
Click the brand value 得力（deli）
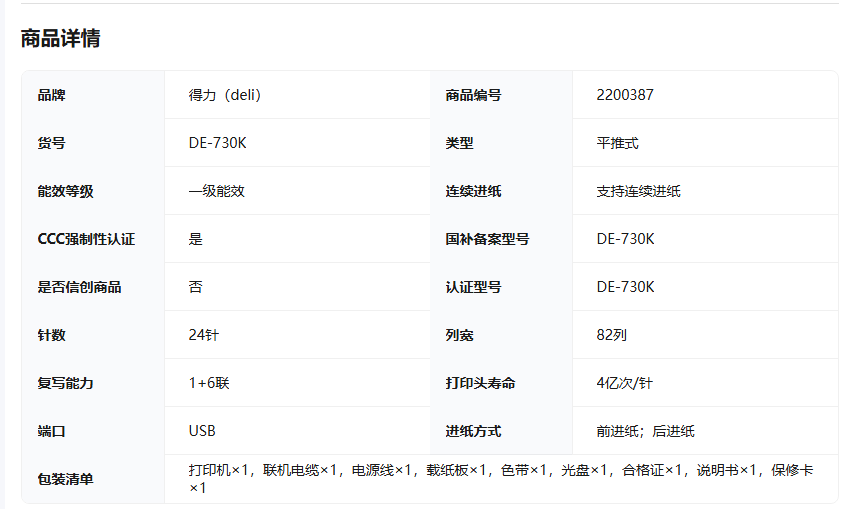click(x=225, y=95)
